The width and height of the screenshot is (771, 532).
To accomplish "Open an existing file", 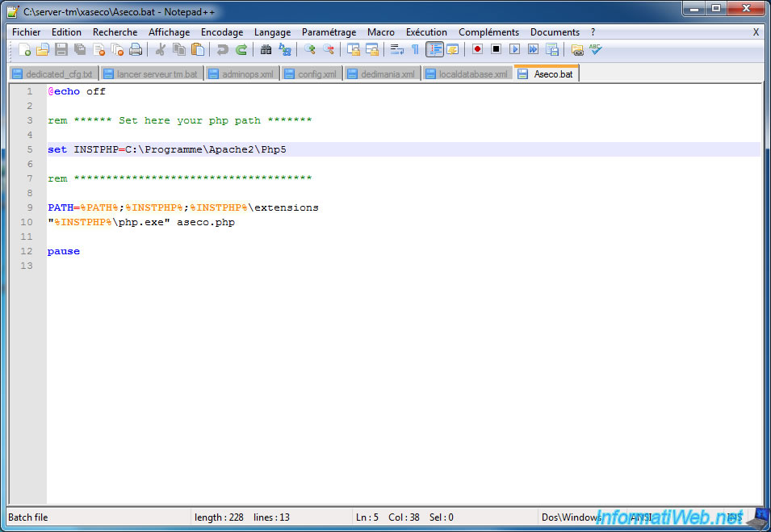I will coord(43,49).
